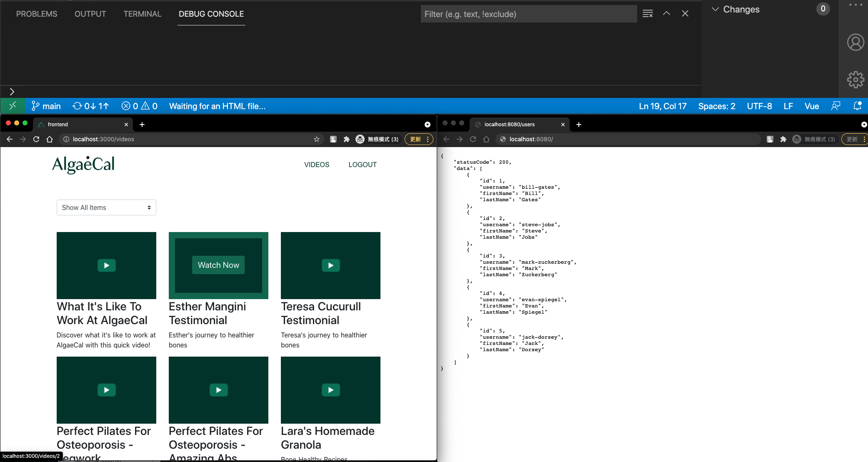Screen dimensions: 868x462
Task: Switch to the OUTPUT tab
Action: click(90, 14)
